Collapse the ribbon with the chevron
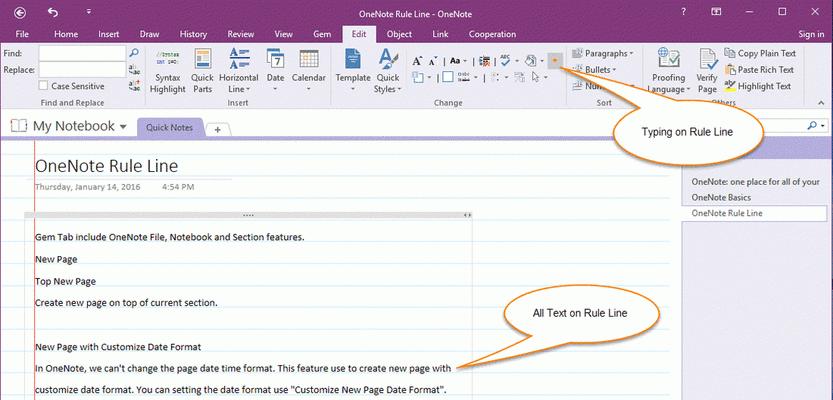Image resolution: width=833 pixels, height=400 pixels. [x=822, y=103]
